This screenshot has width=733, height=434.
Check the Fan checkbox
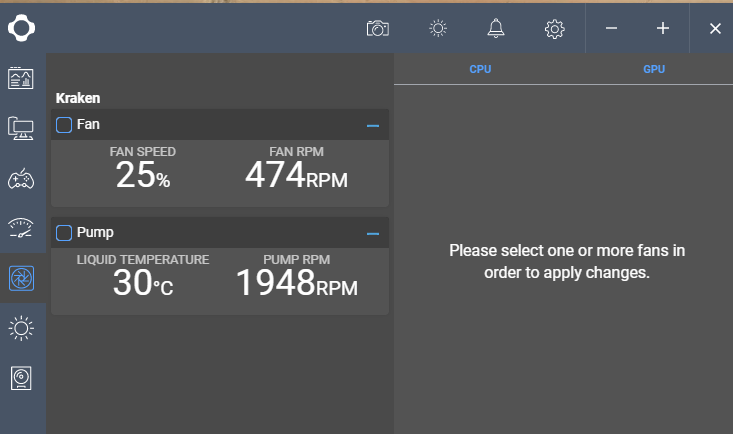click(64, 125)
